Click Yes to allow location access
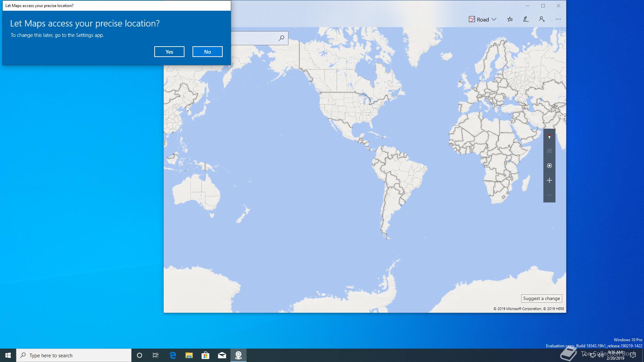This screenshot has height=362, width=644. point(169,52)
